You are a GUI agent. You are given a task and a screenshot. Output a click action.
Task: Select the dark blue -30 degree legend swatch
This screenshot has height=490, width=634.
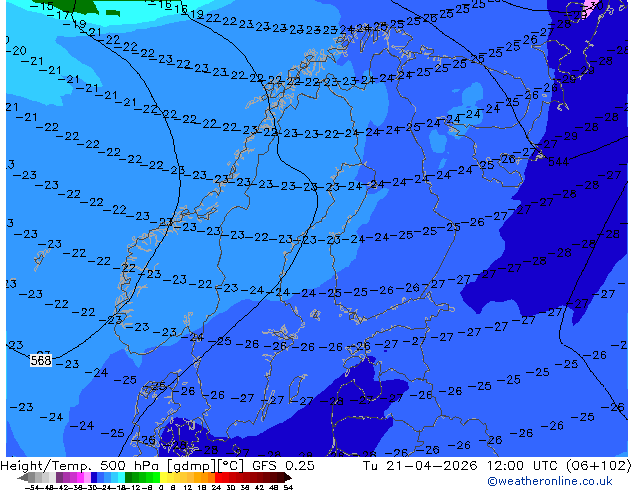(x=94, y=478)
